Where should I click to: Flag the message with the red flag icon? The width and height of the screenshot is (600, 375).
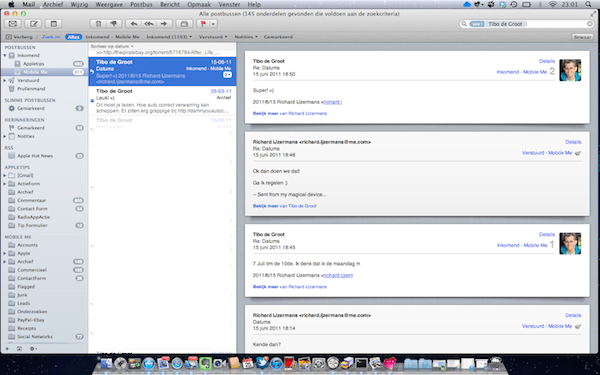pos(203,24)
